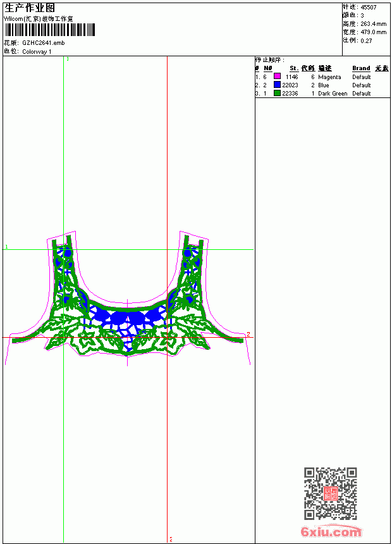Viewport: 392px width, 544px height.
Task: Click the magenta color swatch in stop sequence
Action: point(277,77)
